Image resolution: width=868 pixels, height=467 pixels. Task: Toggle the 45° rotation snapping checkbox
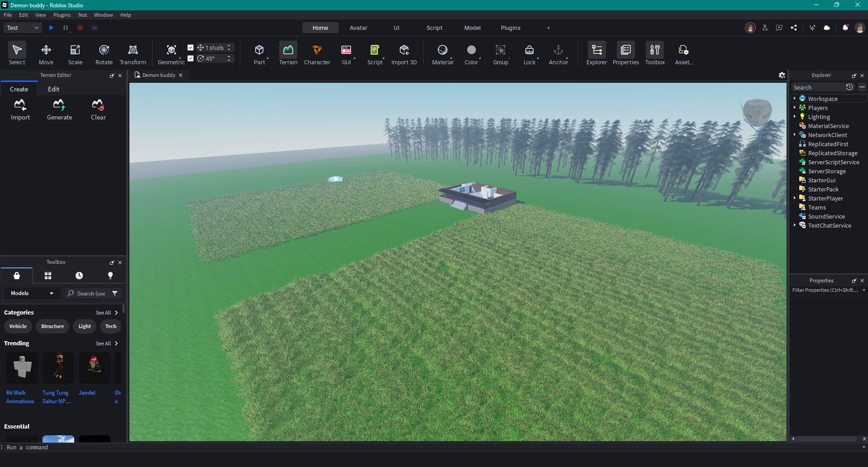point(191,58)
